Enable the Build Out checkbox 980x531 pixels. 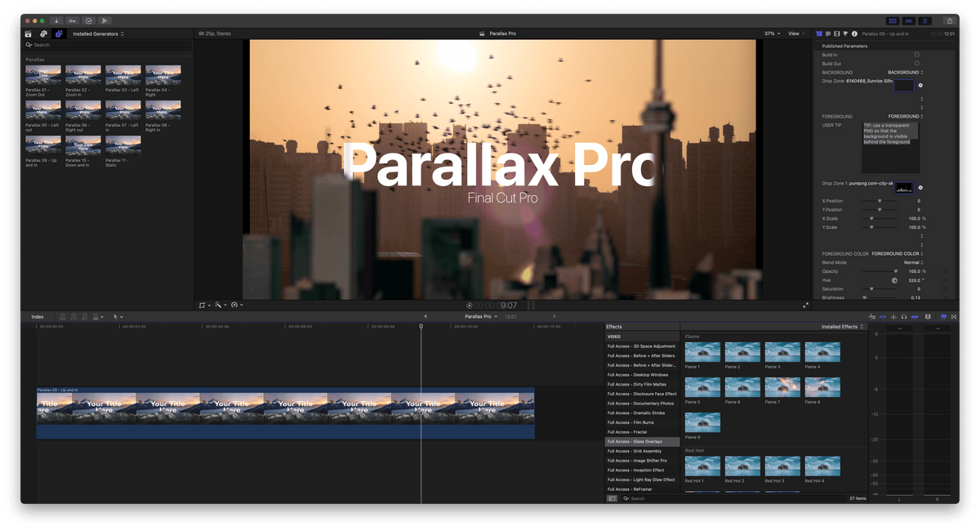click(917, 63)
